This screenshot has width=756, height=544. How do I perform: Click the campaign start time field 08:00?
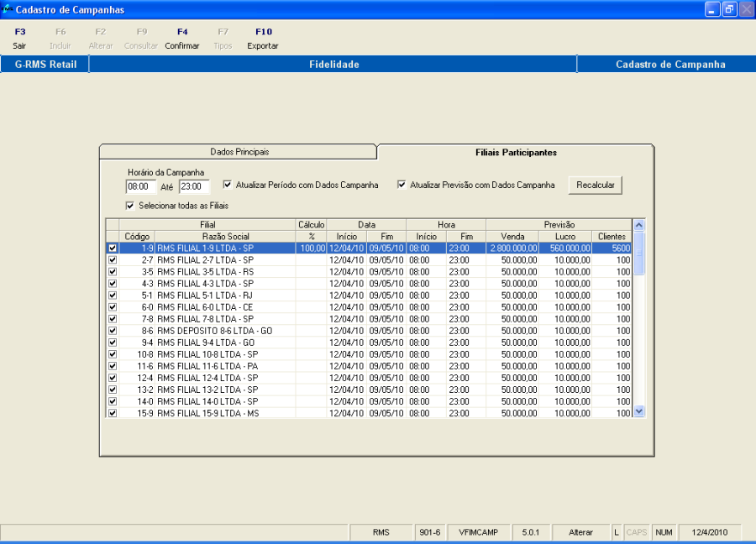[141, 186]
